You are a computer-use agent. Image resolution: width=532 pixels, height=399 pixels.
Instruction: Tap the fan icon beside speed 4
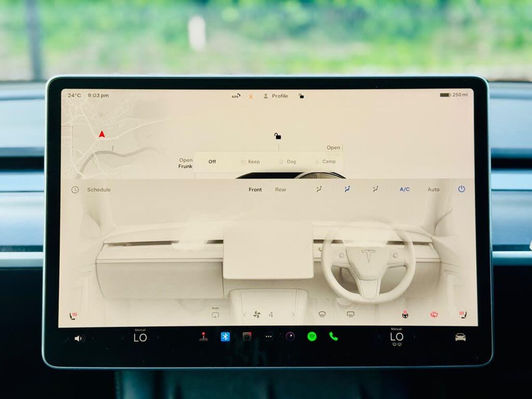[257, 315]
